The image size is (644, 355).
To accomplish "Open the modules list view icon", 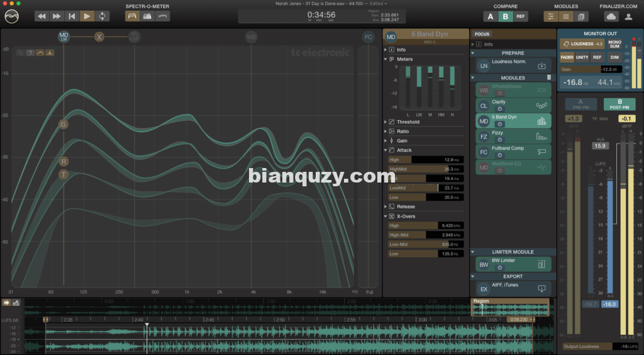I will (x=566, y=16).
